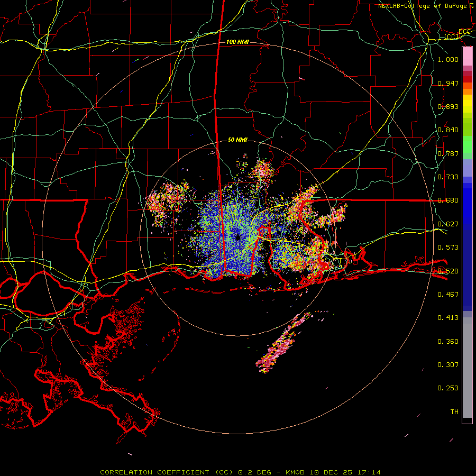Viewport: 476px width, 476px height.
Task: Click the pink top segment of color scale
Action: [467, 56]
